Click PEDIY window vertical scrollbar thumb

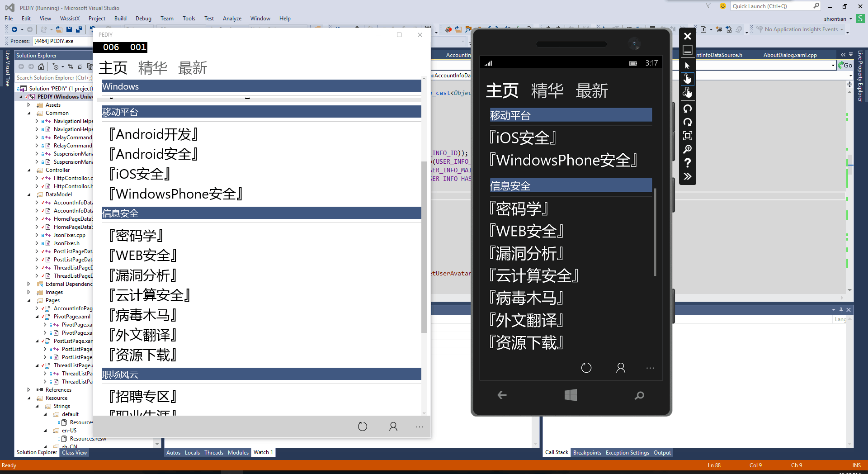click(x=424, y=246)
